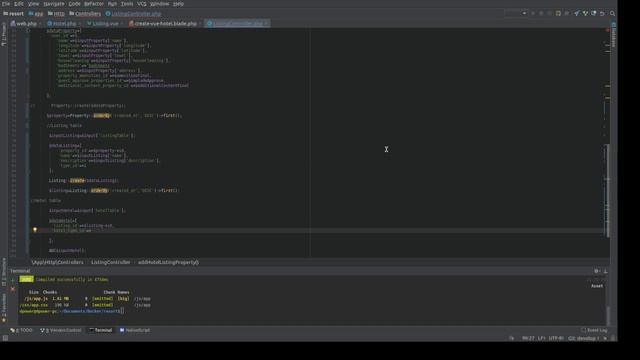Click the error stripe indicator at top right
The width and height of the screenshot is (640, 360).
pyautogui.click(x=607, y=30)
